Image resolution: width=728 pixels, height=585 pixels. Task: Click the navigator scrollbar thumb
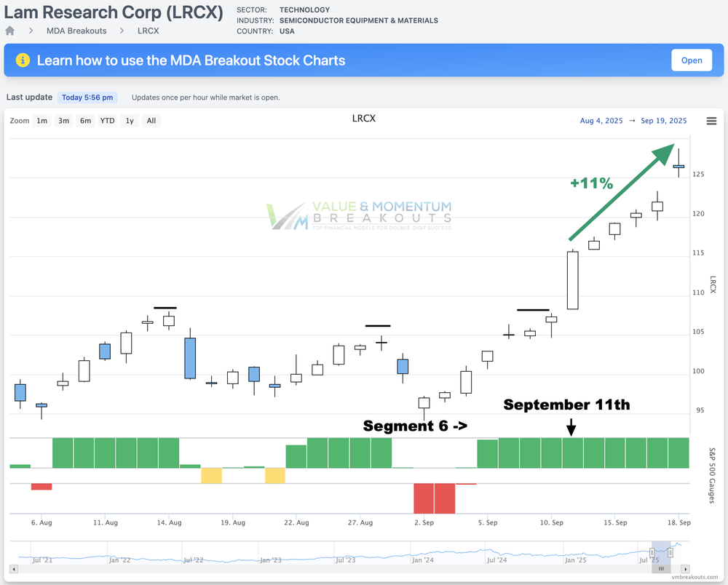661,569
